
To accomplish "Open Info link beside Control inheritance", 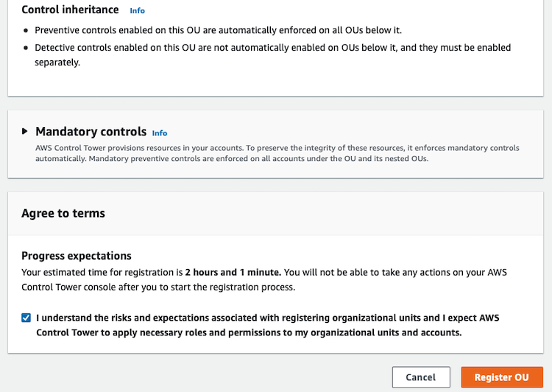I will [138, 11].
